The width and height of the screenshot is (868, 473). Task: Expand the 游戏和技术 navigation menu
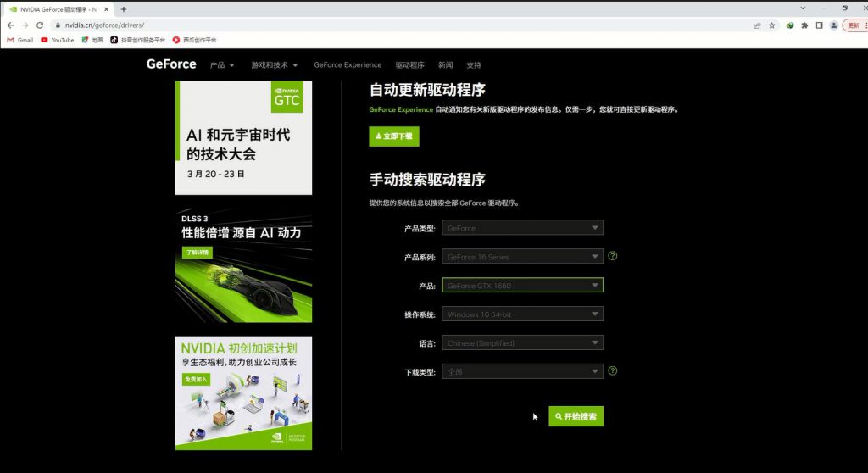[274, 65]
